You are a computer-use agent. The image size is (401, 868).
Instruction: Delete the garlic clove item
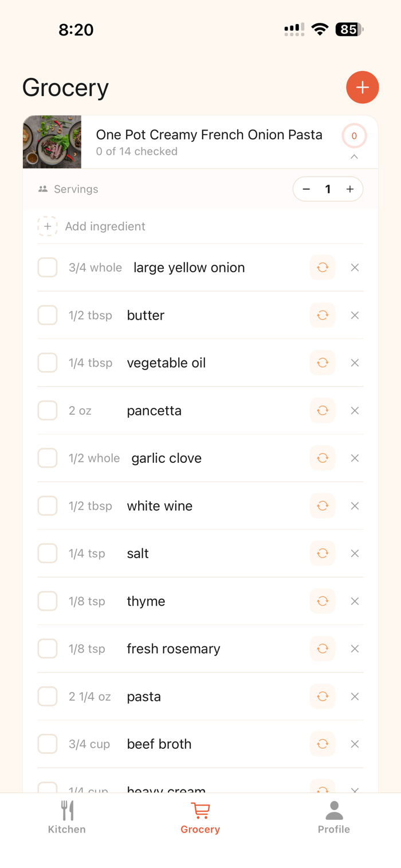tap(355, 458)
